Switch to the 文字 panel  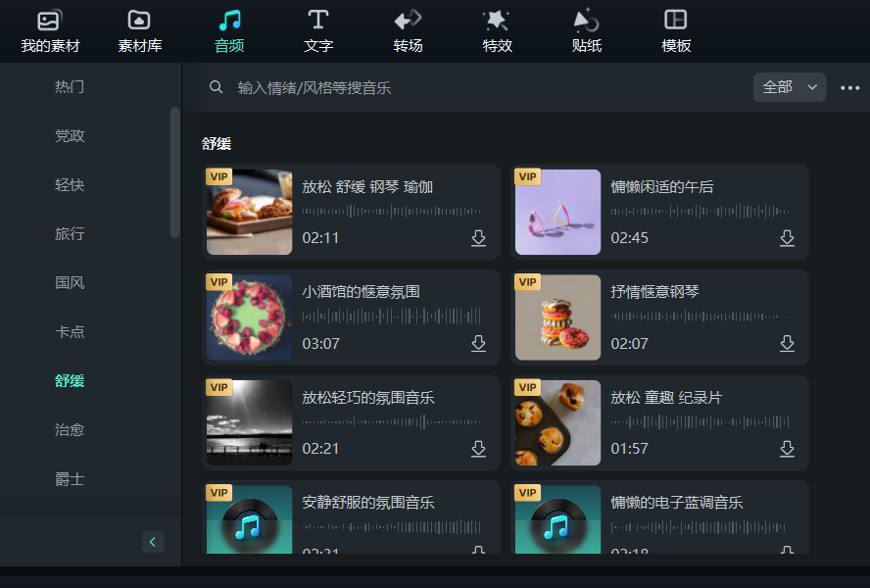(317, 29)
